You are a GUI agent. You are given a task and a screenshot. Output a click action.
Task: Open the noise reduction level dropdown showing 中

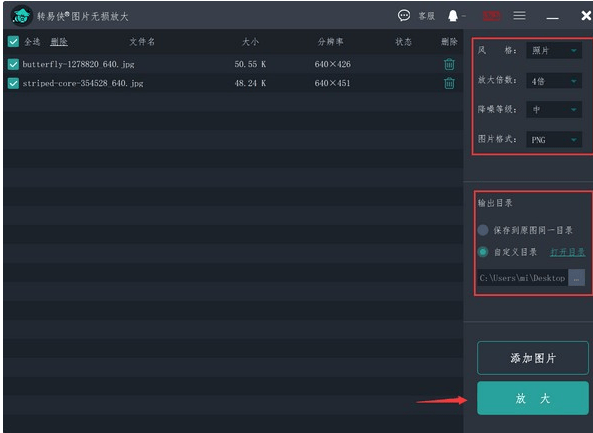(554, 110)
